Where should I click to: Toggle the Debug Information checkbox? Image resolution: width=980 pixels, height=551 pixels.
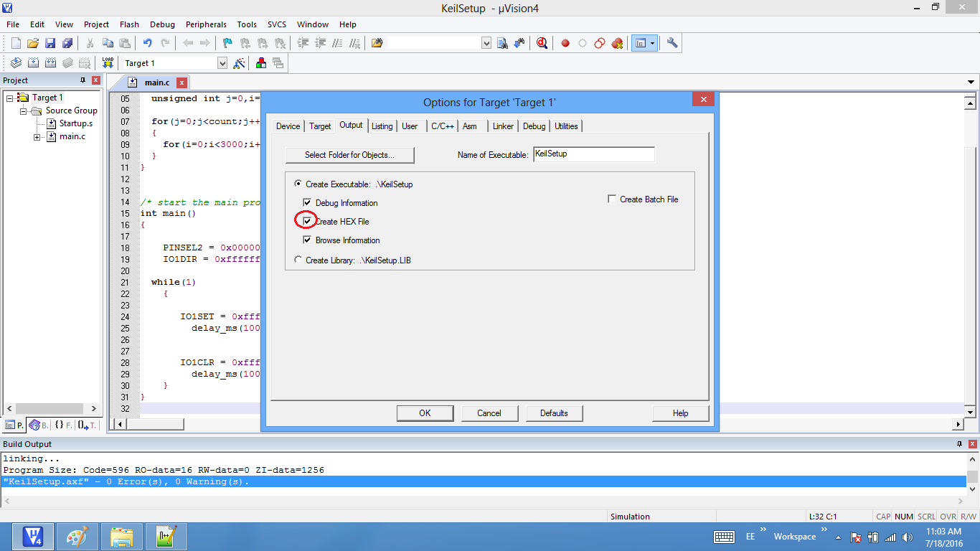pyautogui.click(x=307, y=203)
